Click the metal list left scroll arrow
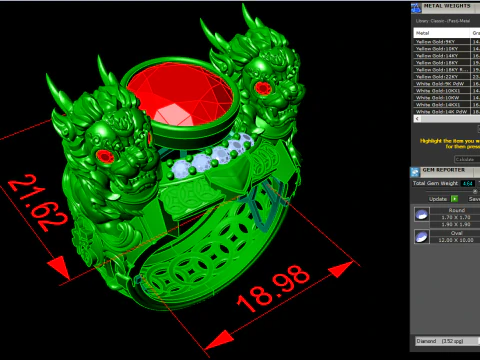Viewport: 480px width, 360px height. click(417, 119)
